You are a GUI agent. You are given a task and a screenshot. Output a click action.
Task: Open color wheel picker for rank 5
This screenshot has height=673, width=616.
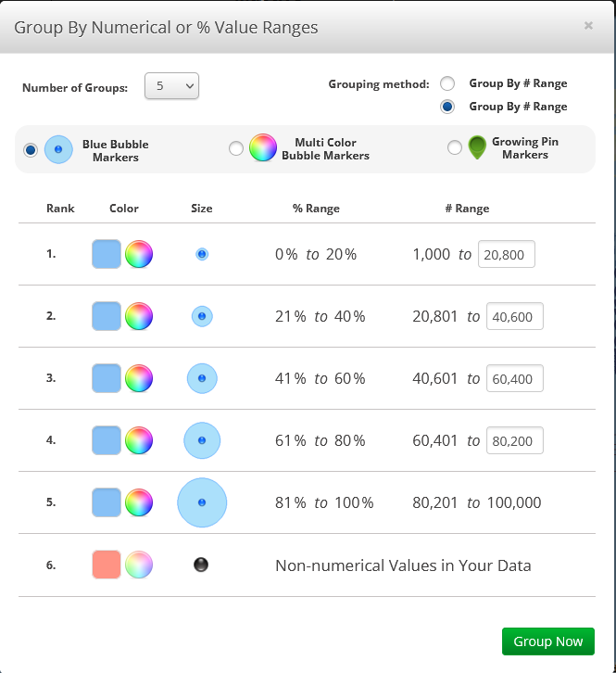tap(139, 502)
